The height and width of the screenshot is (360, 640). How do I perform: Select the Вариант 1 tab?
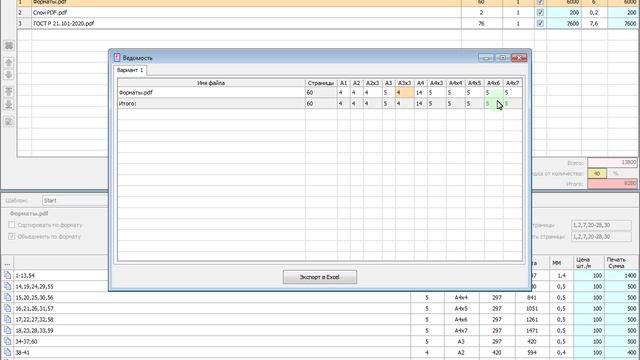[130, 70]
